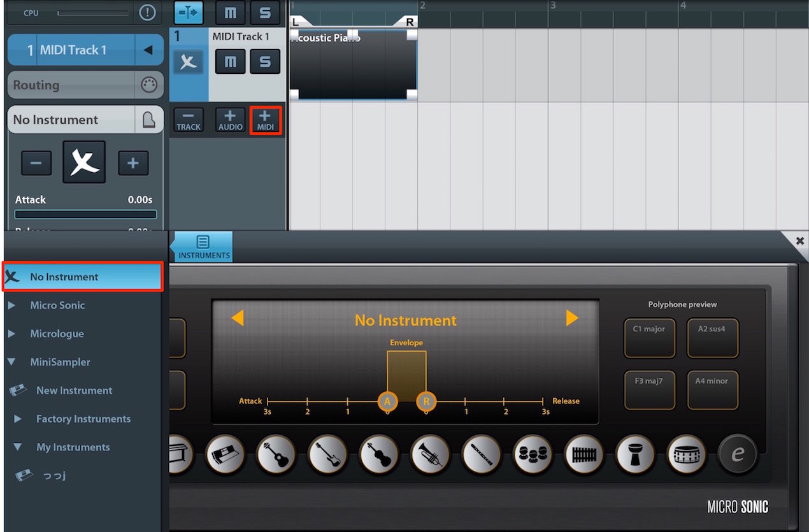
Task: Play the F3 maj7 preview pad
Action: click(x=649, y=390)
